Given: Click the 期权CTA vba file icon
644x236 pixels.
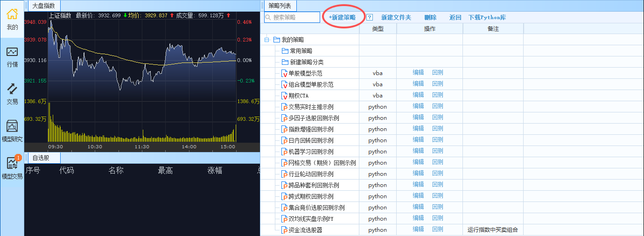Looking at the screenshot, I should tap(285, 96).
